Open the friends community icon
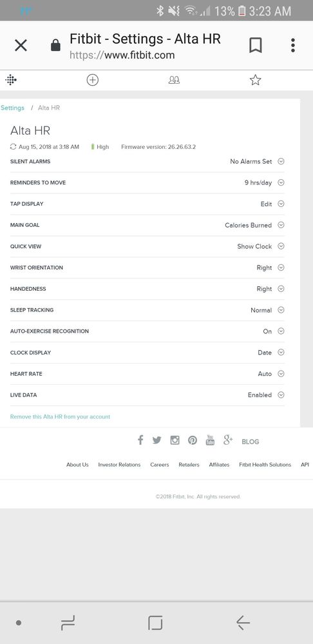 175,80
